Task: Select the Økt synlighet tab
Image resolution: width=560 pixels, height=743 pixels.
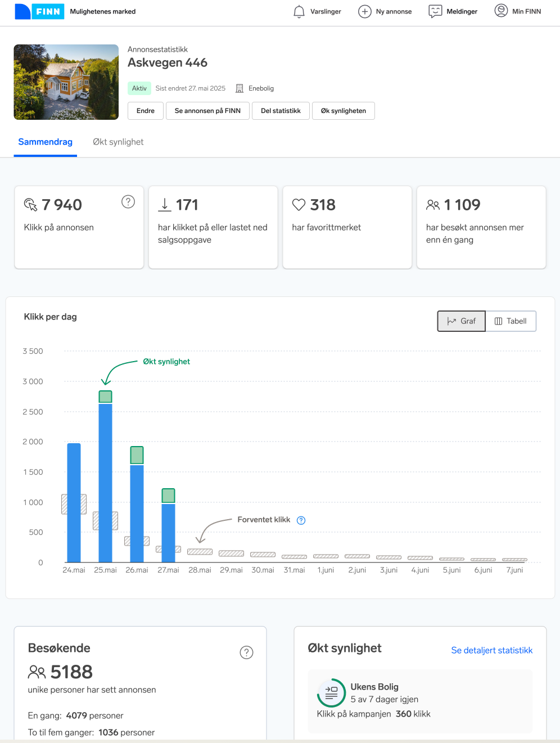Action: tap(118, 142)
